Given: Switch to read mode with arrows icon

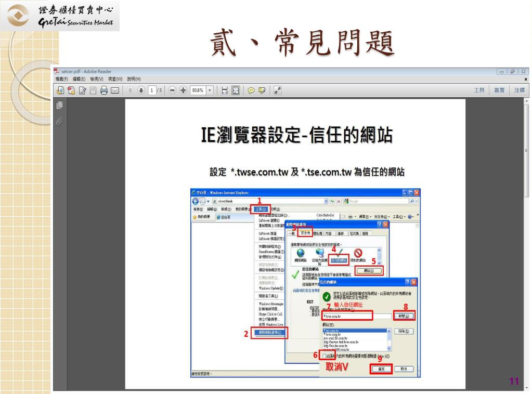Looking at the screenshot, I should [278, 90].
